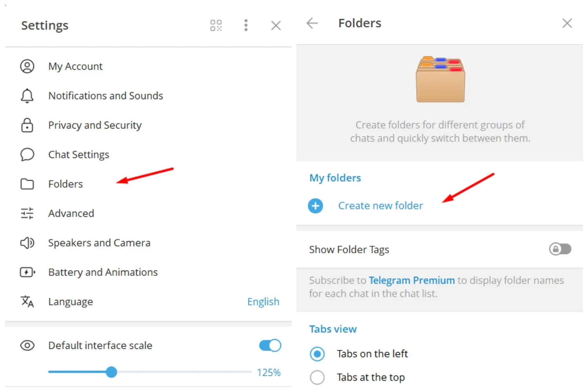
Task: Click the Speakers and Camera icon
Action: tap(27, 243)
